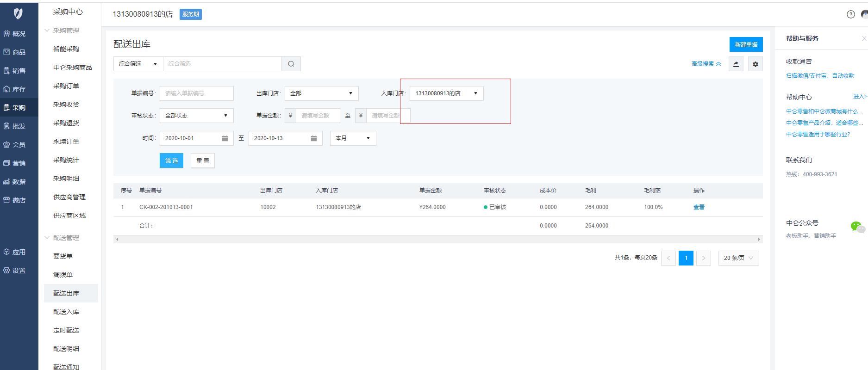Open the 综合筛选 filter dropdown

[x=138, y=64]
